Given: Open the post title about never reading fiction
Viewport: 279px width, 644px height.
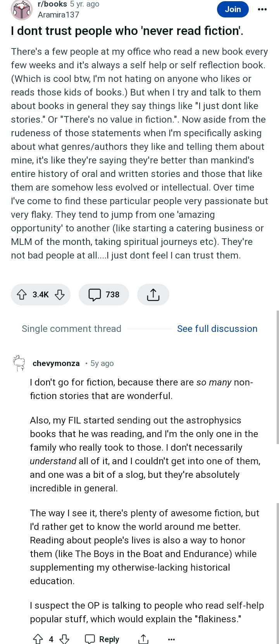Looking at the screenshot, I should (x=127, y=31).
